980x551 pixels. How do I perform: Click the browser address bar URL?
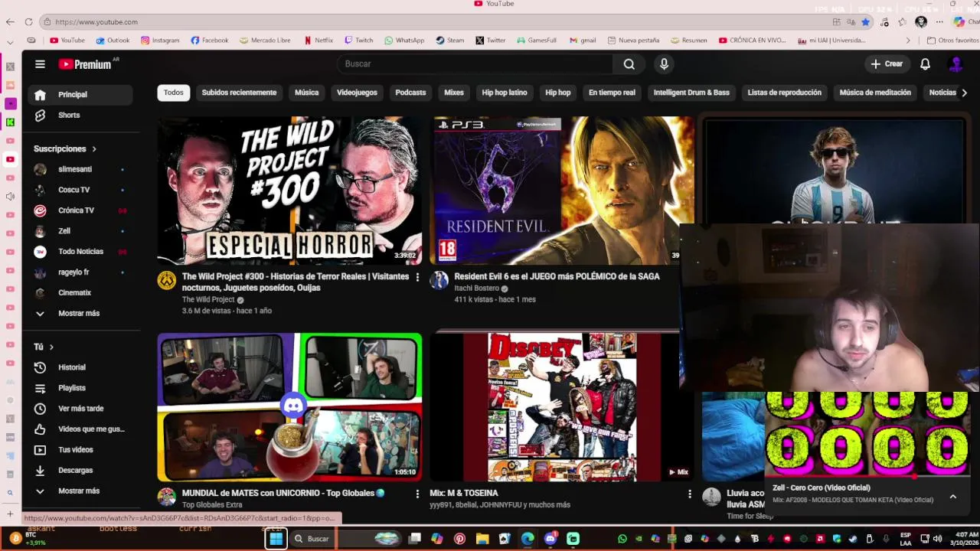96,22
